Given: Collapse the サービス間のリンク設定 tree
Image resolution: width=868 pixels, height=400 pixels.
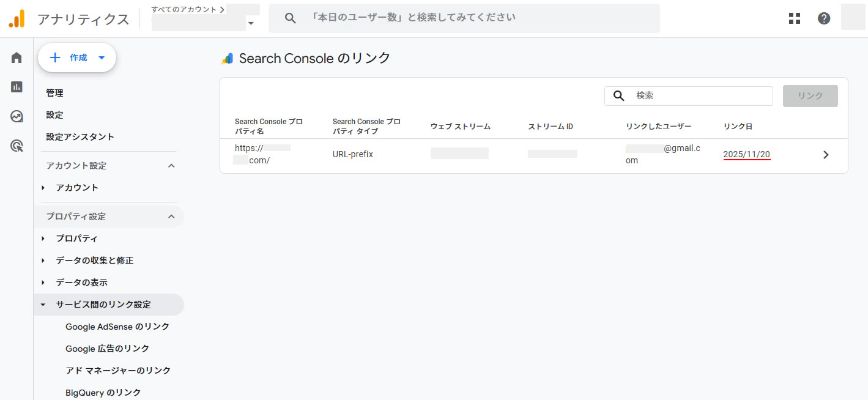Looking at the screenshot, I should pos(42,304).
